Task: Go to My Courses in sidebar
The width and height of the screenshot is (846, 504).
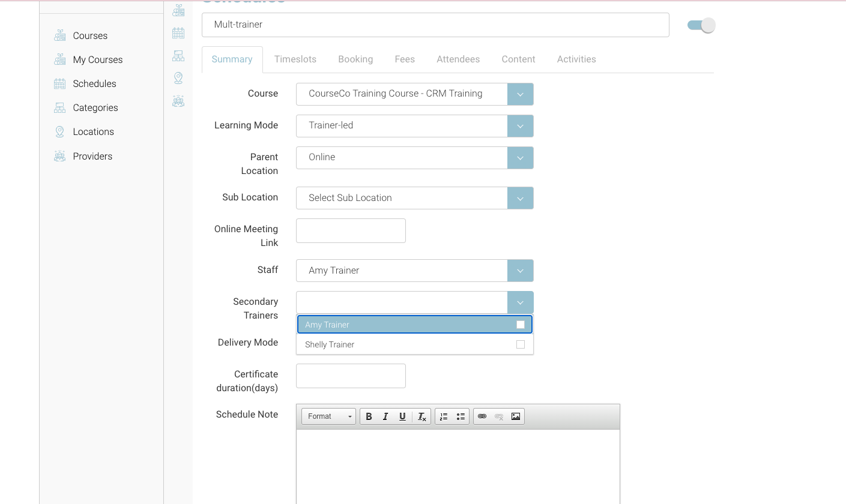Action: click(97, 60)
